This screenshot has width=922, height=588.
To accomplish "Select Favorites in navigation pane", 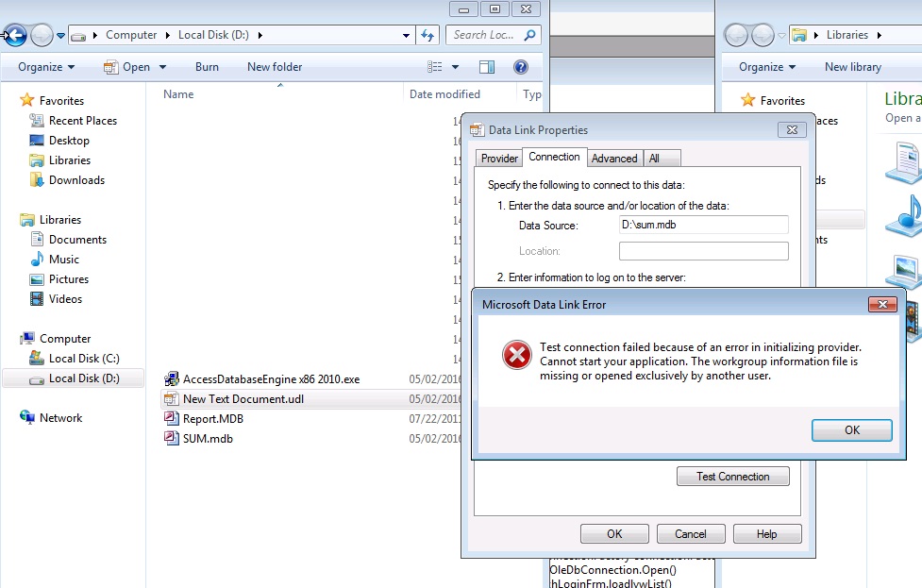I will click(61, 101).
